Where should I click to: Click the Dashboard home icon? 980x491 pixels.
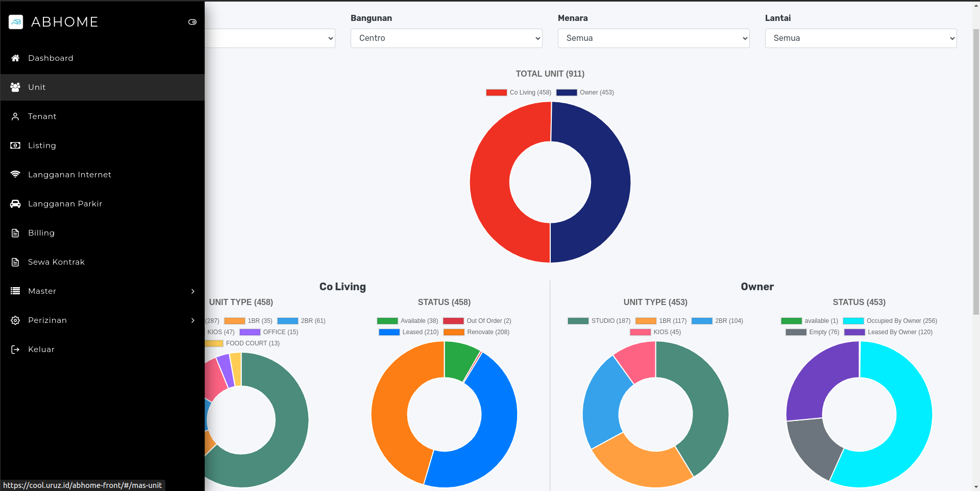(x=15, y=58)
